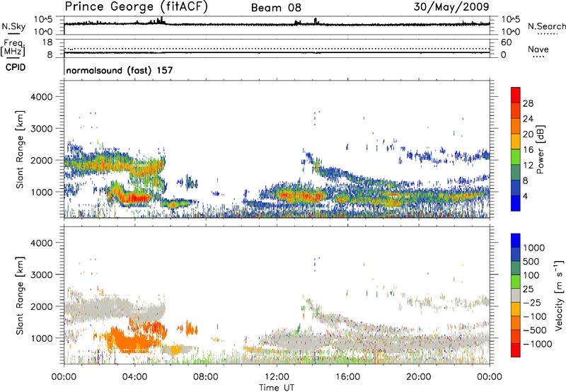566x392 pixels.
Task: Click the '18' frequency axis tick label
Action: tap(47, 42)
